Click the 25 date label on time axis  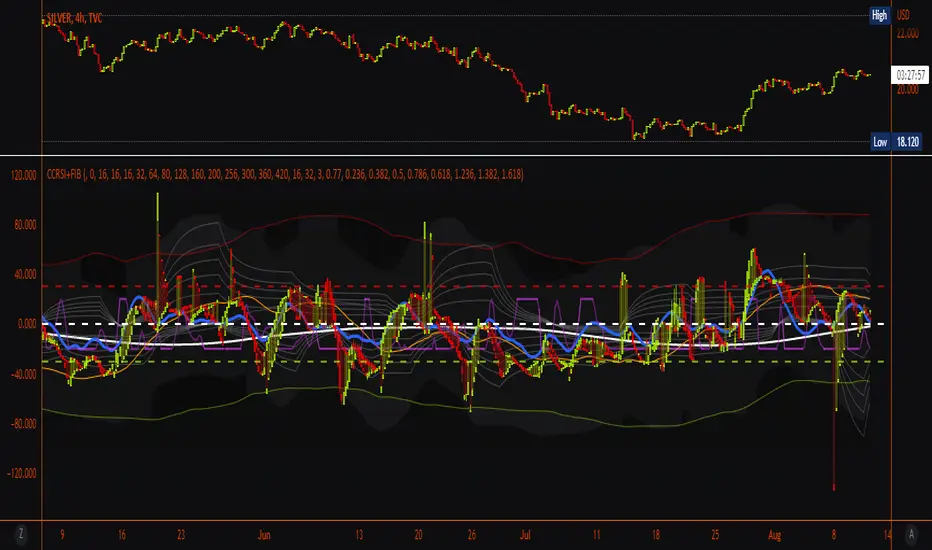(x=715, y=535)
